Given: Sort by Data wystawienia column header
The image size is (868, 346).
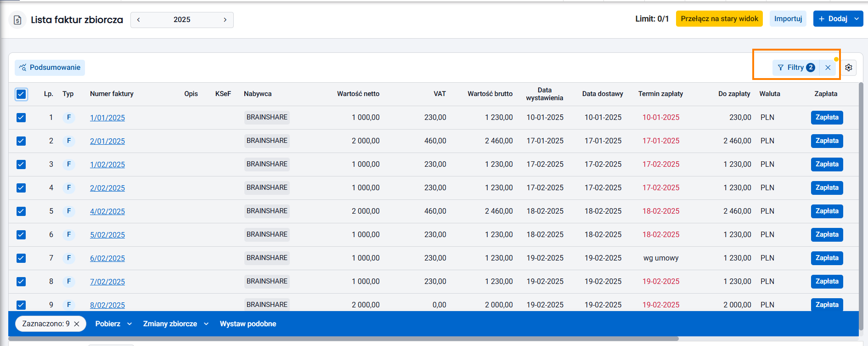Looking at the screenshot, I should tap(545, 94).
